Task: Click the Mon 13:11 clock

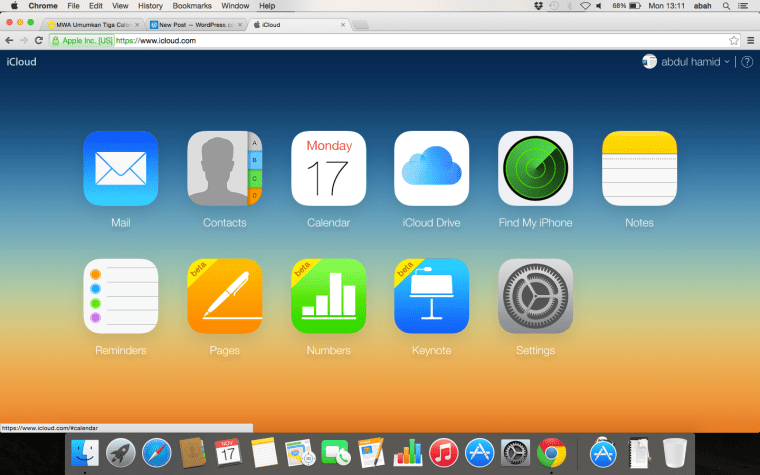Action: (666, 6)
